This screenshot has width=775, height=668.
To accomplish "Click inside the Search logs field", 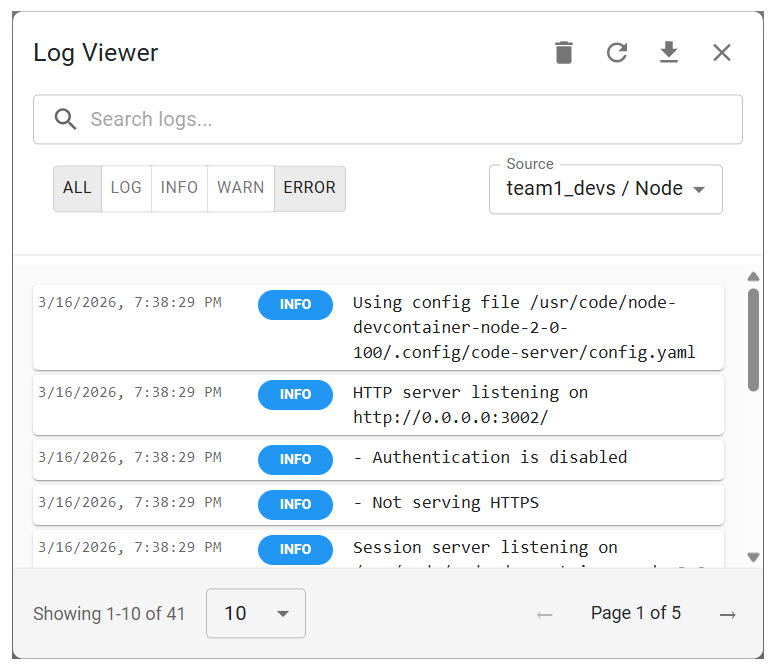I will point(400,120).
